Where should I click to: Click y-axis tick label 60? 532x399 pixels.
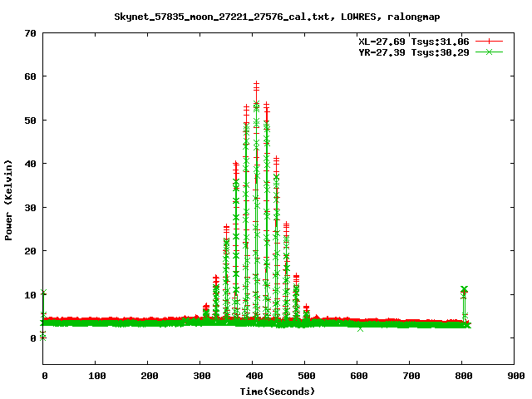30,76
